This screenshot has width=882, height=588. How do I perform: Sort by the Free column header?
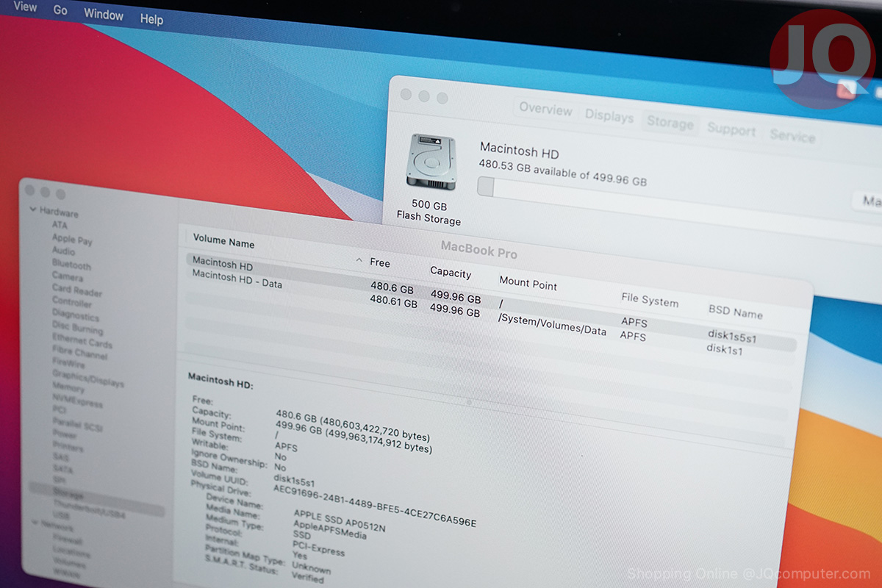(x=380, y=262)
